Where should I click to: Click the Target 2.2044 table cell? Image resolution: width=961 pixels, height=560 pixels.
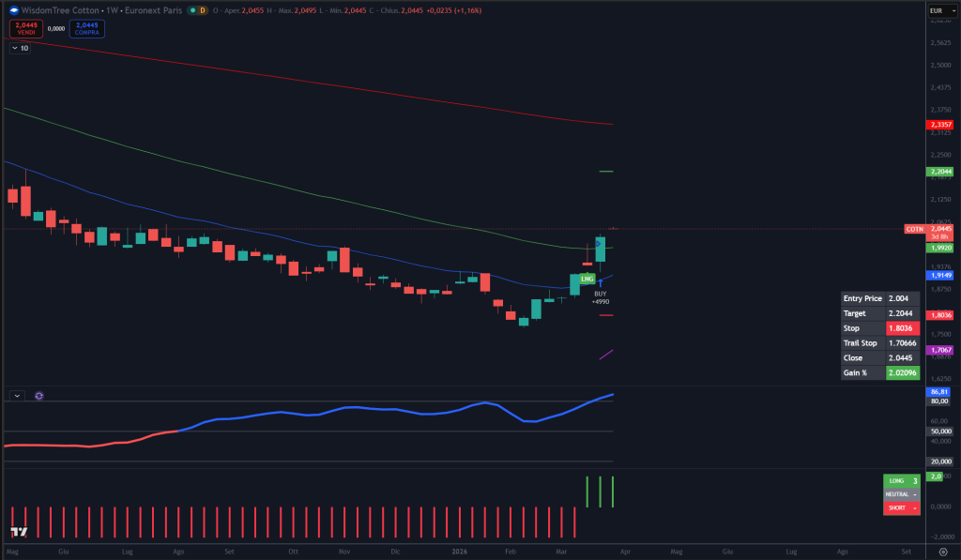pyautogui.click(x=903, y=313)
